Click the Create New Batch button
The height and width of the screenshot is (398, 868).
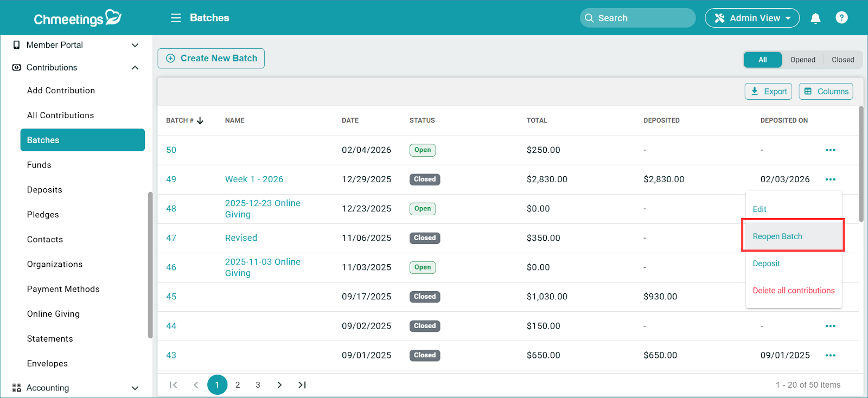(211, 59)
